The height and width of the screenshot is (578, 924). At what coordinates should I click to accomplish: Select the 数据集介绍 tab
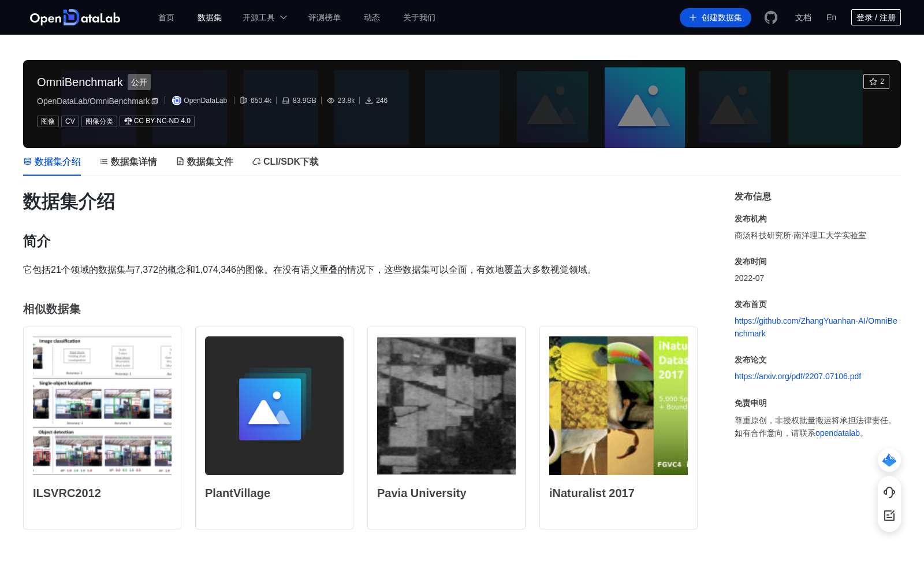click(52, 162)
